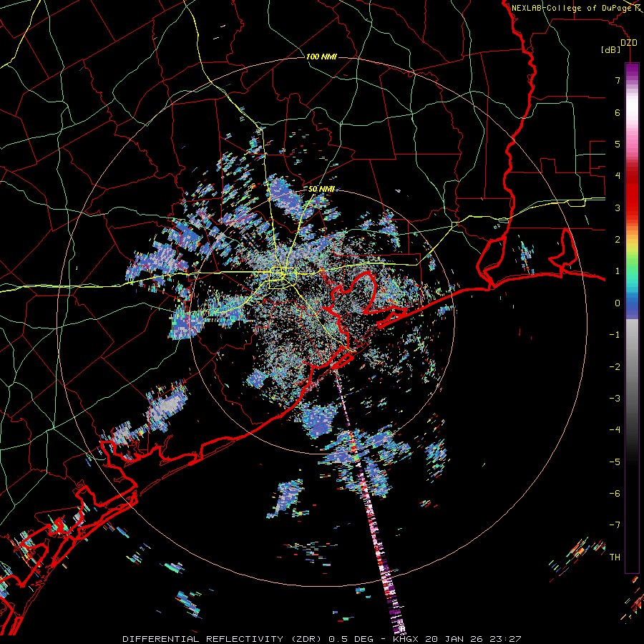Click the 2 dB scale value
This screenshot has width=644, height=644.
[x=618, y=240]
